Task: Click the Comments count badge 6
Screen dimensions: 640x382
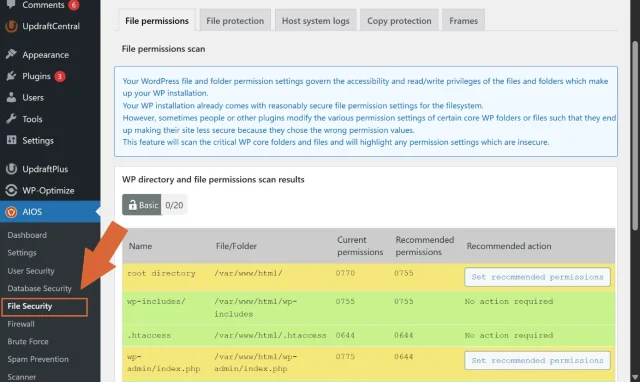Action: coord(73,5)
